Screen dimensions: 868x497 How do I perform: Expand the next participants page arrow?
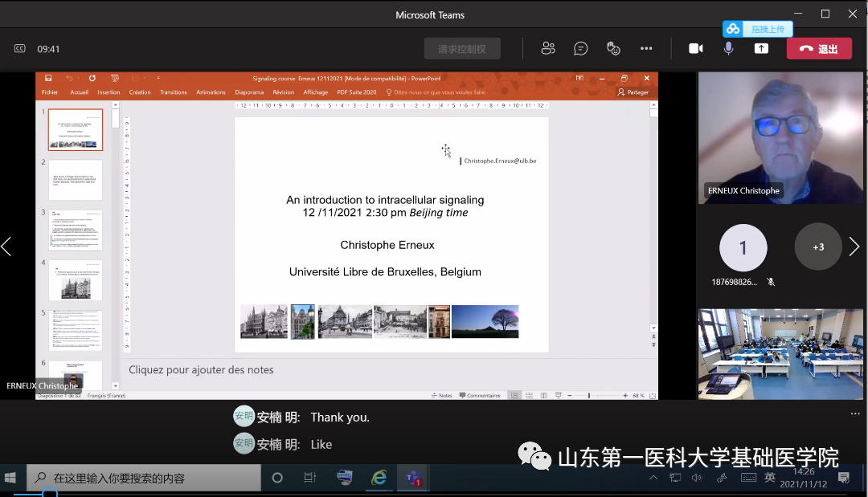(854, 247)
